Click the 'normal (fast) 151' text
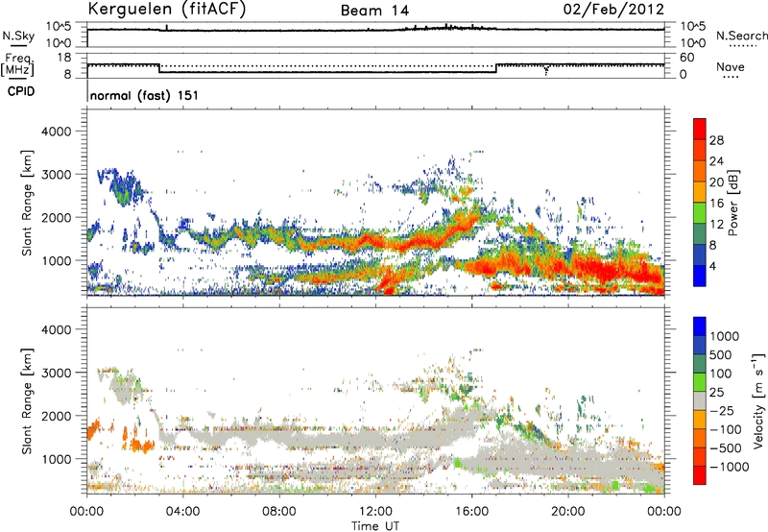768x532 pixels. (x=144, y=95)
